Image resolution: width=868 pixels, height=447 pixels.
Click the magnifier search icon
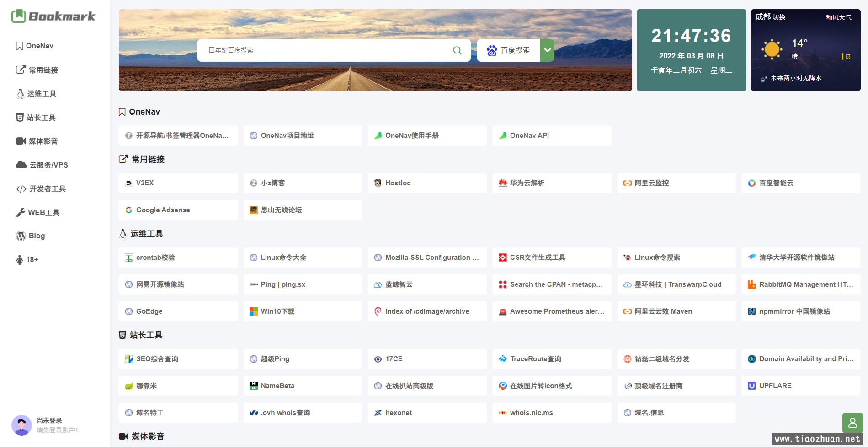click(457, 50)
